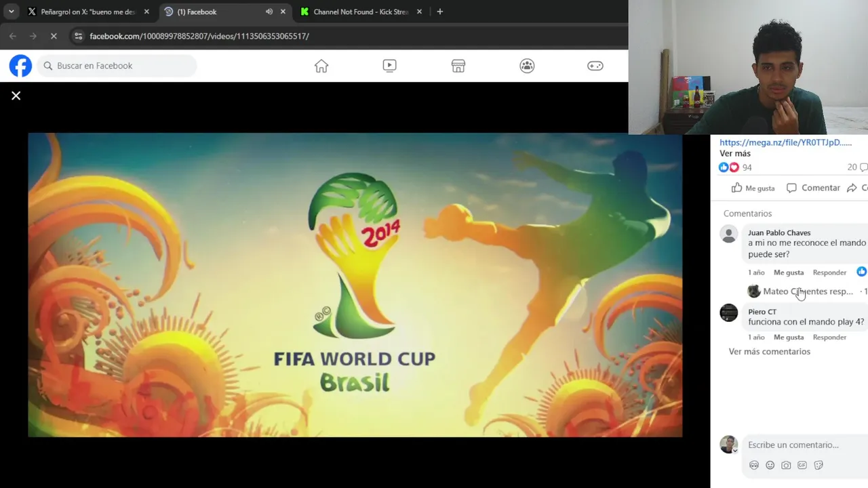Go to Facebook Home icon
This screenshot has height=488, width=868.
[x=321, y=66]
